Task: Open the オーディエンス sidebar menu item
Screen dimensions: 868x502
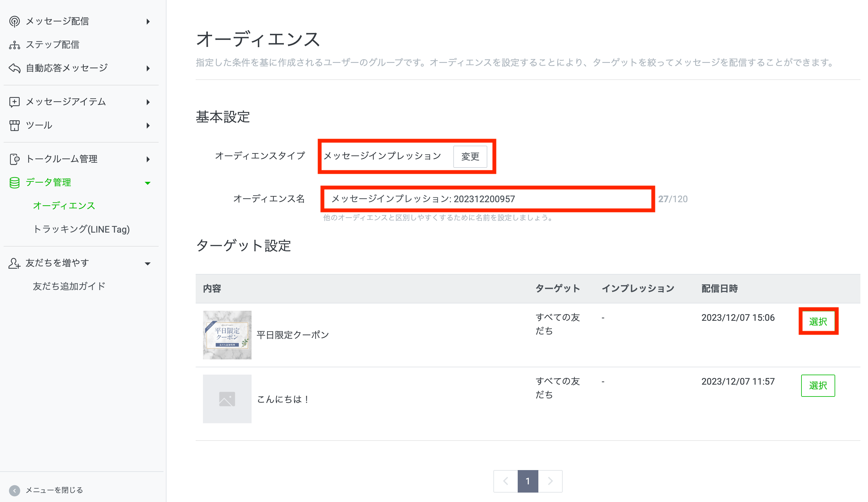Action: 64,206
